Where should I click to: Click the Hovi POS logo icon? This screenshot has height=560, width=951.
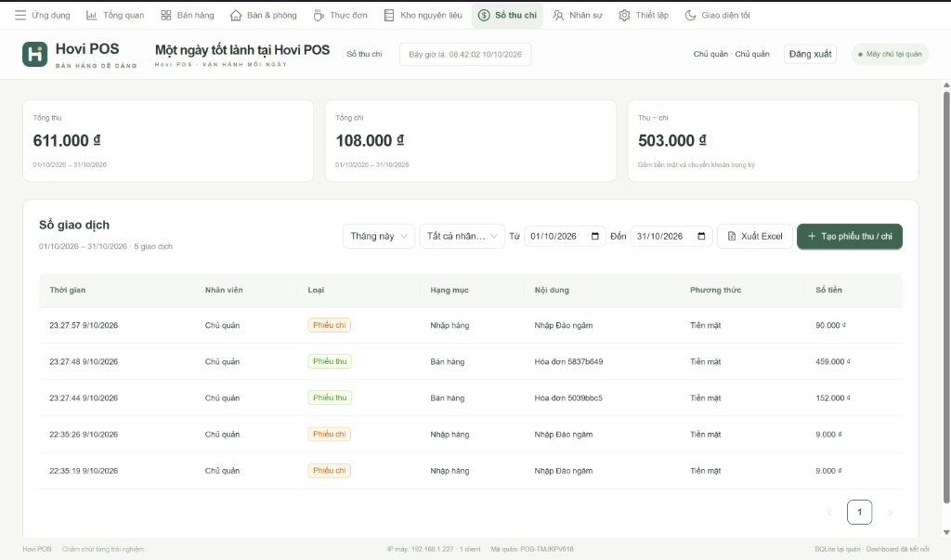[x=34, y=54]
